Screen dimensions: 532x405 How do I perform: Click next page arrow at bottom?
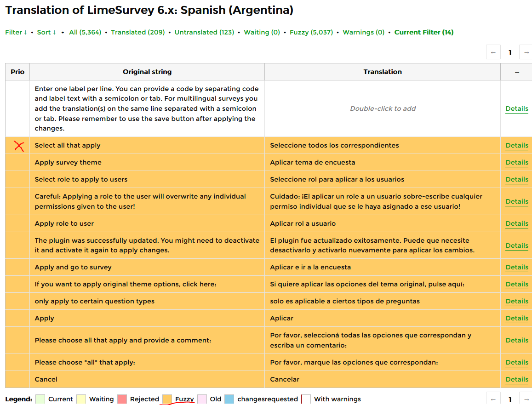tap(526, 399)
